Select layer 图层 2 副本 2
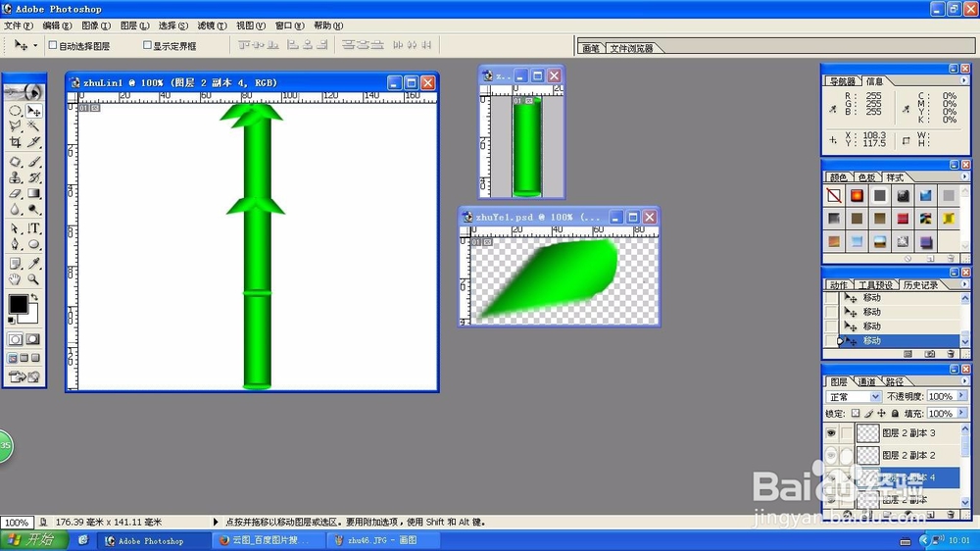The image size is (980, 551). 908,455
